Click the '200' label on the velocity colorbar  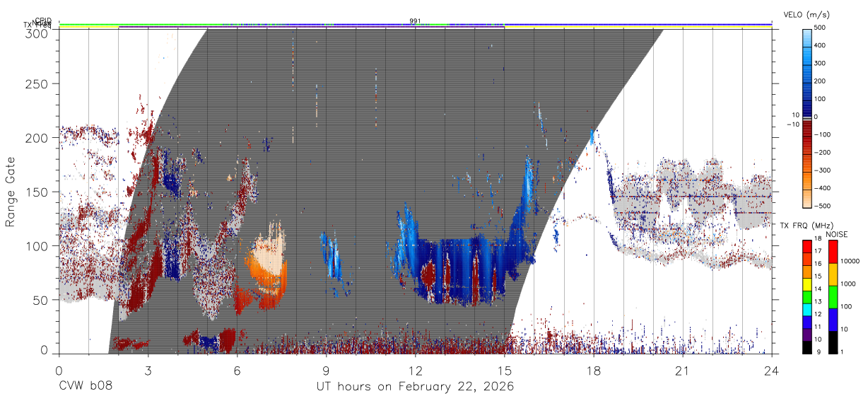(x=821, y=81)
